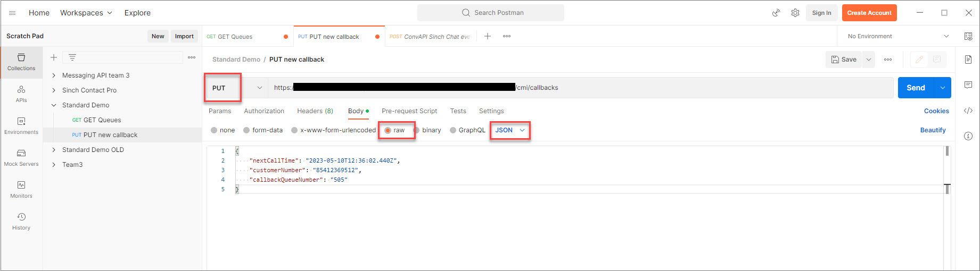The width and height of the screenshot is (980, 271).
Task: Switch to the Params tab
Action: tap(220, 111)
